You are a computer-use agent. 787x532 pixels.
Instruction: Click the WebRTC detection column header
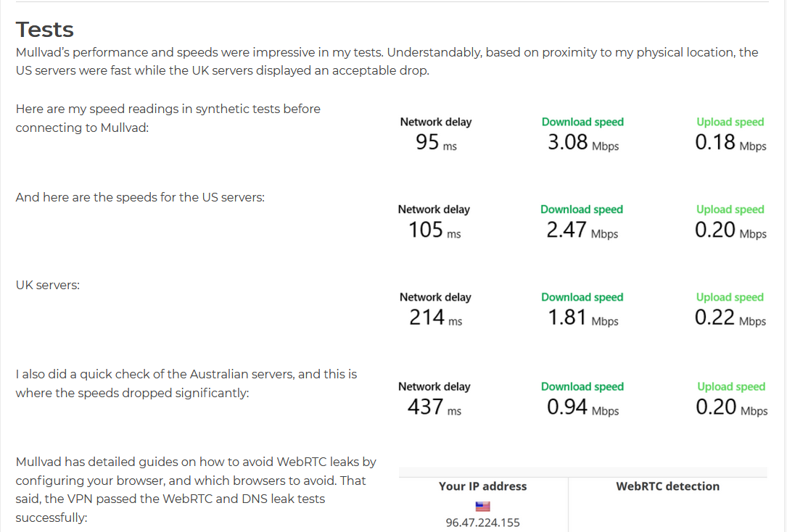[667, 486]
